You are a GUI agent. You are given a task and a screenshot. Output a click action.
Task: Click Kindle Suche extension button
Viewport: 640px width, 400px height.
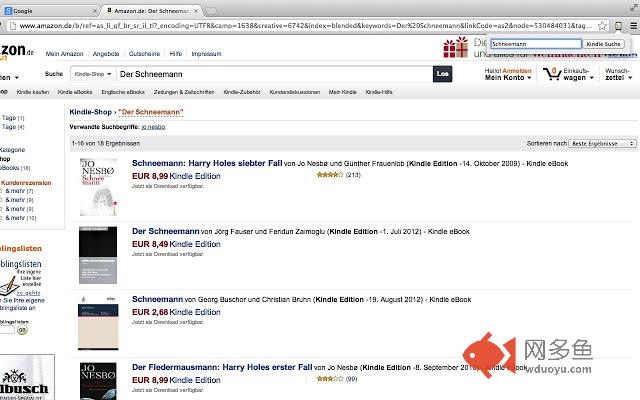pos(603,44)
